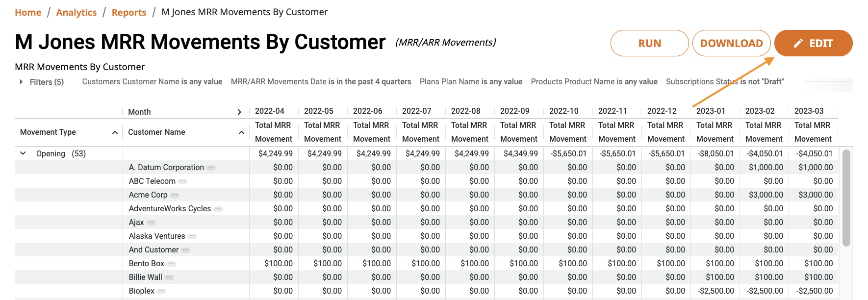Click the ellipsis icon beside Acme Corp

click(x=175, y=195)
